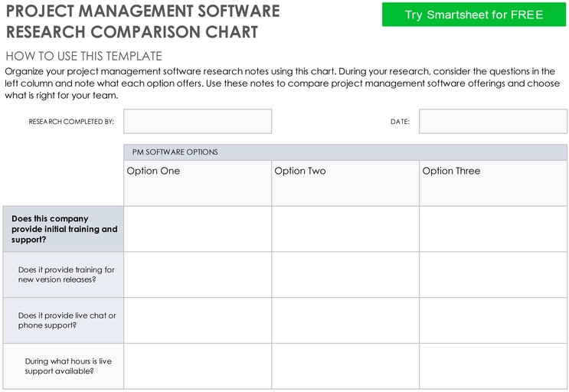Click the DATE label

400,122
